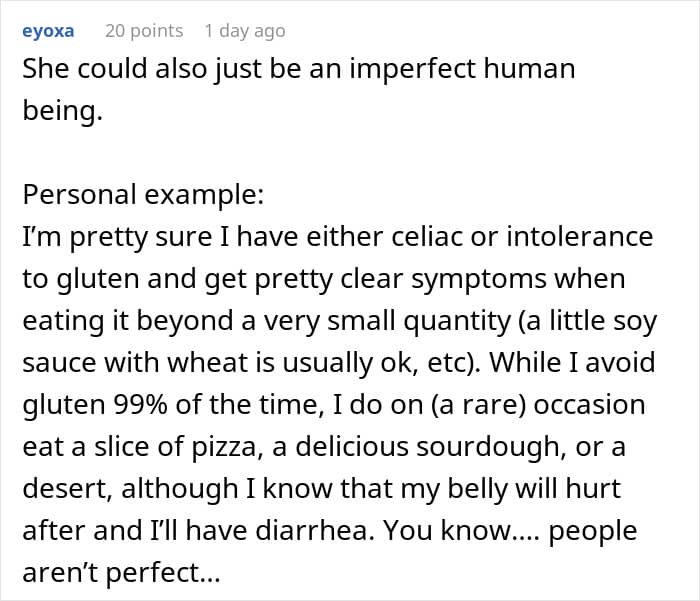Click the line beginning 'eating it beyond'
Viewport: 700px width, 601px height.
pos(340,321)
